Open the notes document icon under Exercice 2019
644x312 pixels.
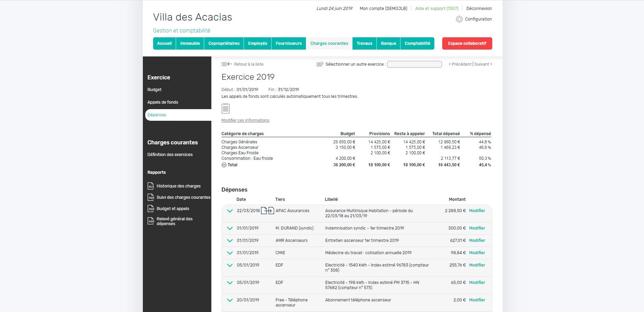(x=225, y=108)
